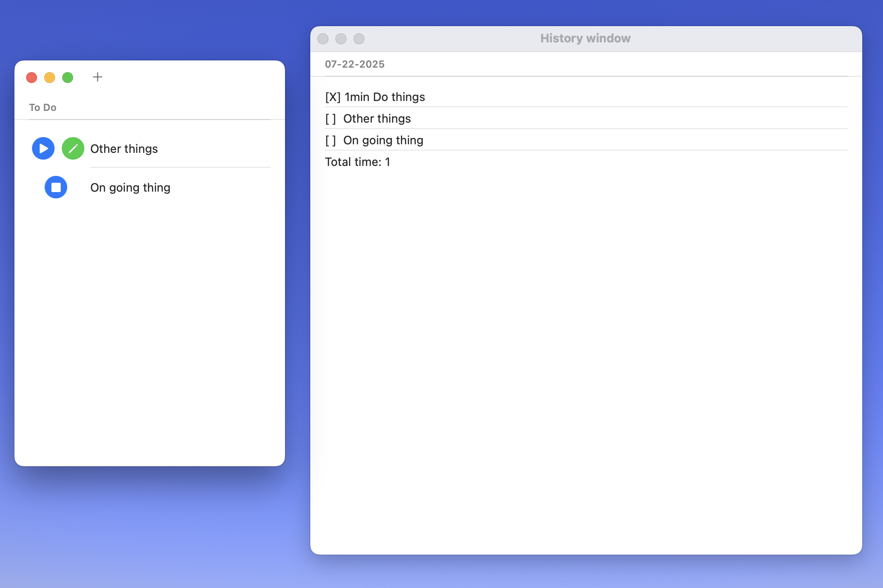Viewport: 883px width, 588px height.
Task: Switch to the History window
Action: tap(585, 38)
